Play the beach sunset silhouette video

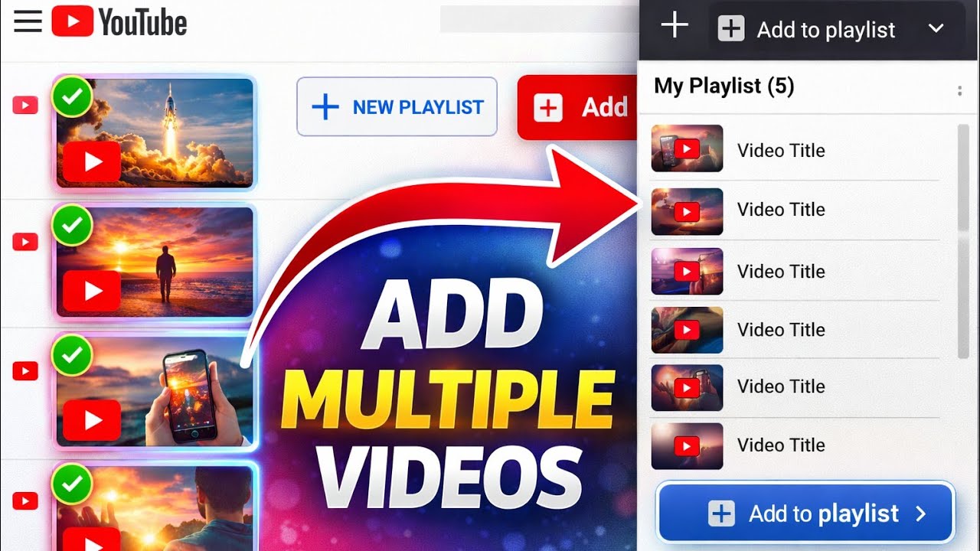[92, 291]
